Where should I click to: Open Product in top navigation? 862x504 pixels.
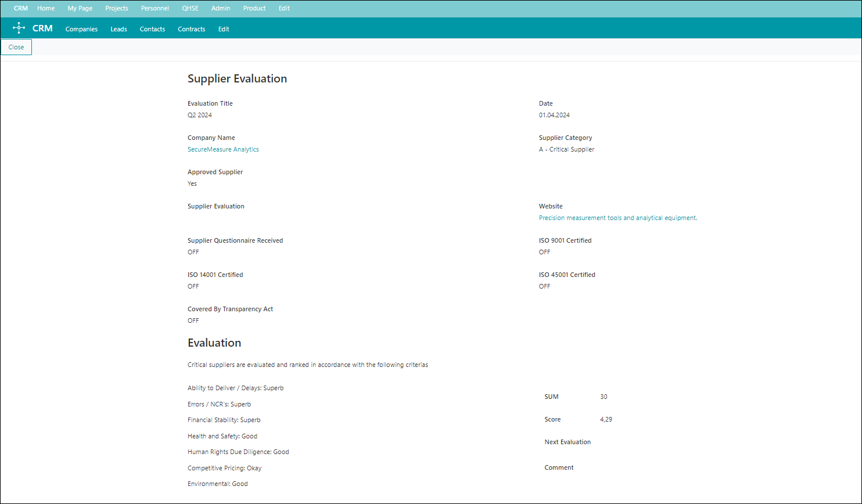point(254,8)
